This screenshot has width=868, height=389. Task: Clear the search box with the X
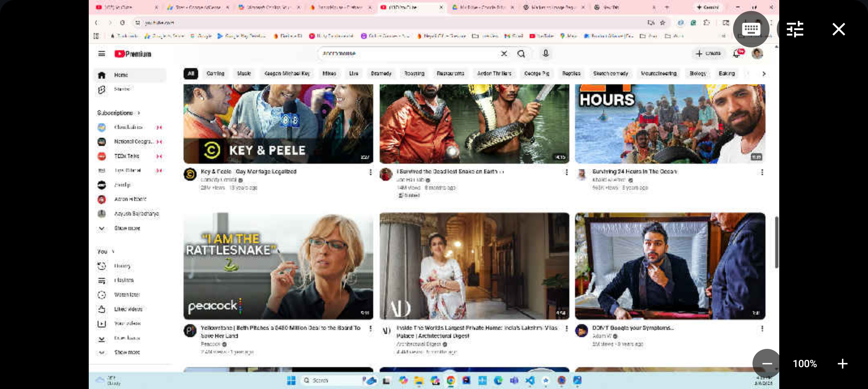pyautogui.click(x=504, y=54)
